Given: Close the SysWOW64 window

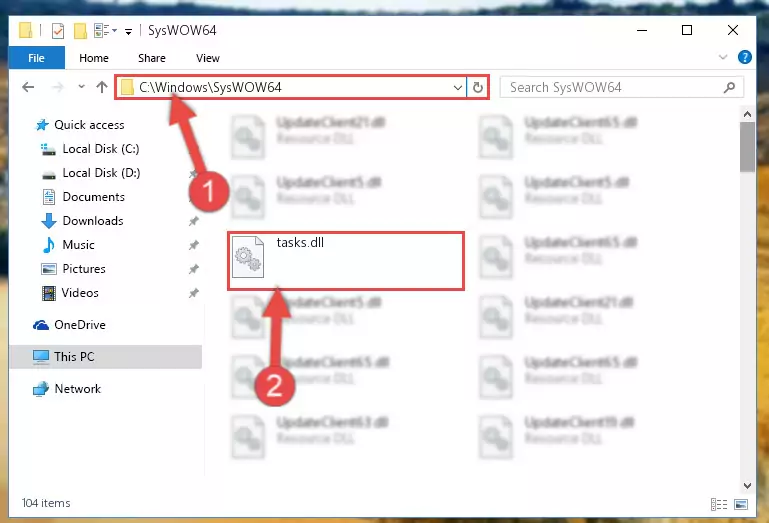Looking at the screenshot, I should [733, 30].
